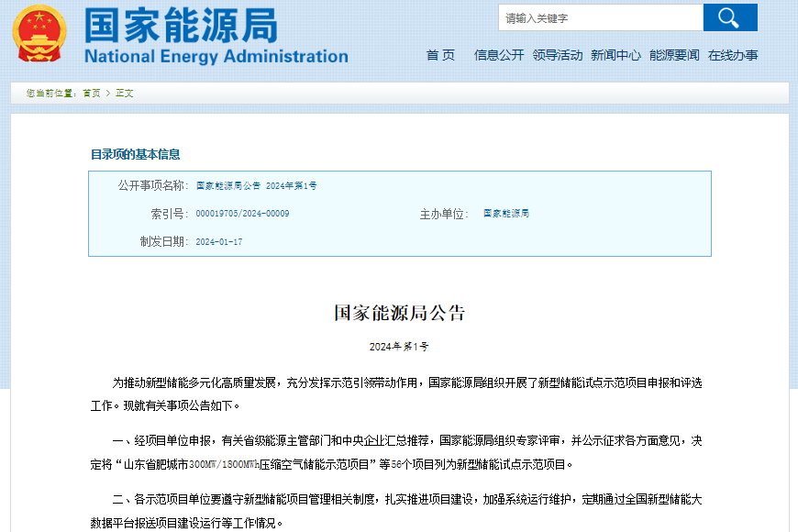Select the announcement title 国家能源局公告
This screenshot has width=798, height=532.
point(399,312)
